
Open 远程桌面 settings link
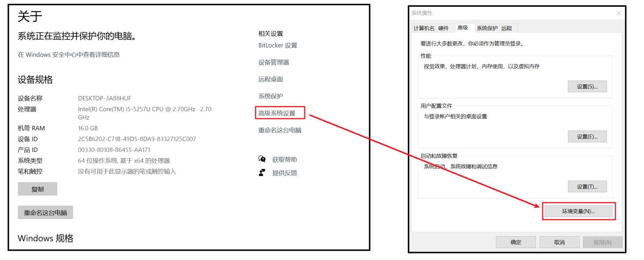pos(270,79)
